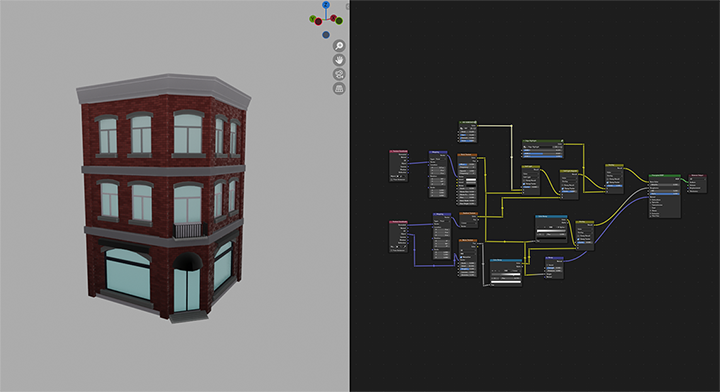
Task: Open target dropdown on the Material Output node
Action: [x=698, y=179]
